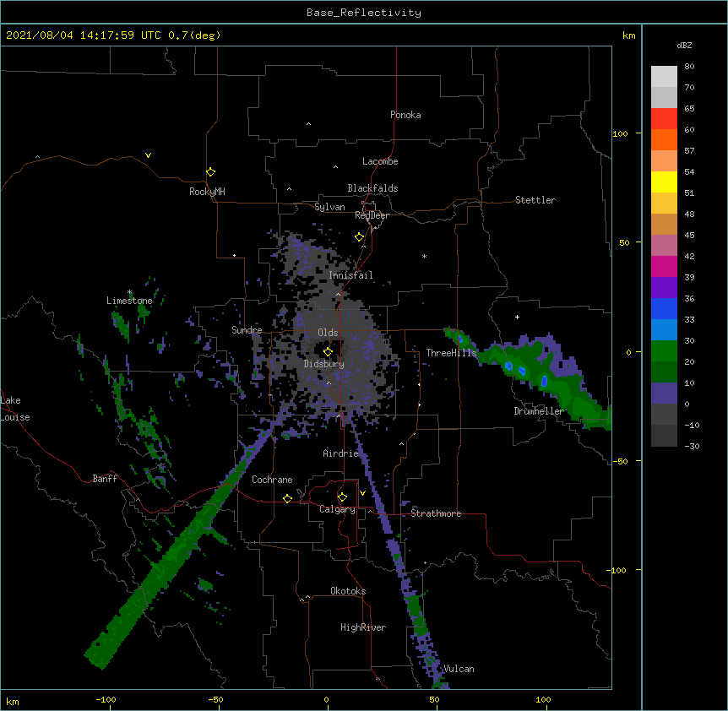This screenshot has height=711, width=728.
Task: Click the dark green swatch between 20 and 10 dBZ
Action: click(664, 372)
